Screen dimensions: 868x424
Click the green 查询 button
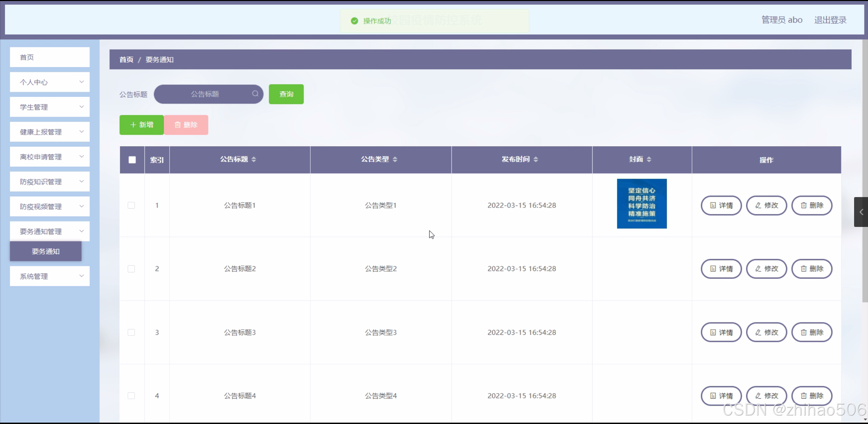[x=286, y=94]
